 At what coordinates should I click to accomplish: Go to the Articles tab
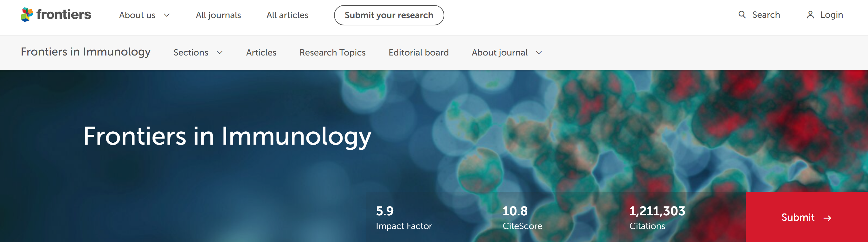coord(261,53)
